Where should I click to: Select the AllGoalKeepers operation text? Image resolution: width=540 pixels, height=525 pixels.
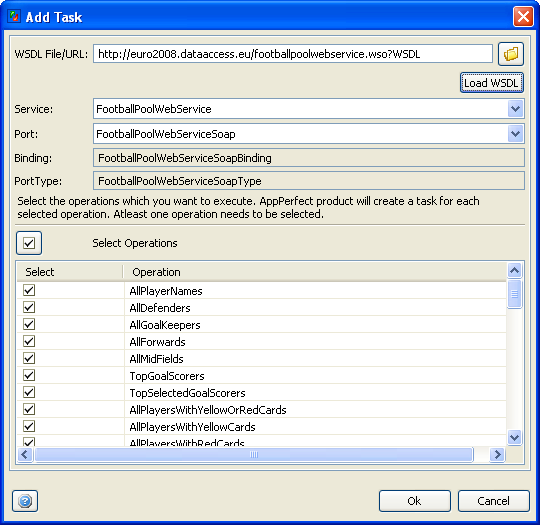point(165,325)
